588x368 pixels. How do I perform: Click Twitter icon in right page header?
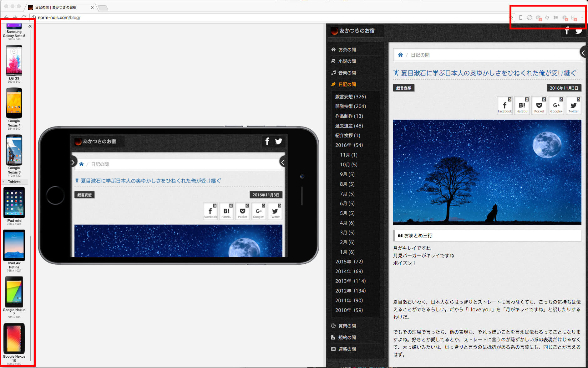579,31
